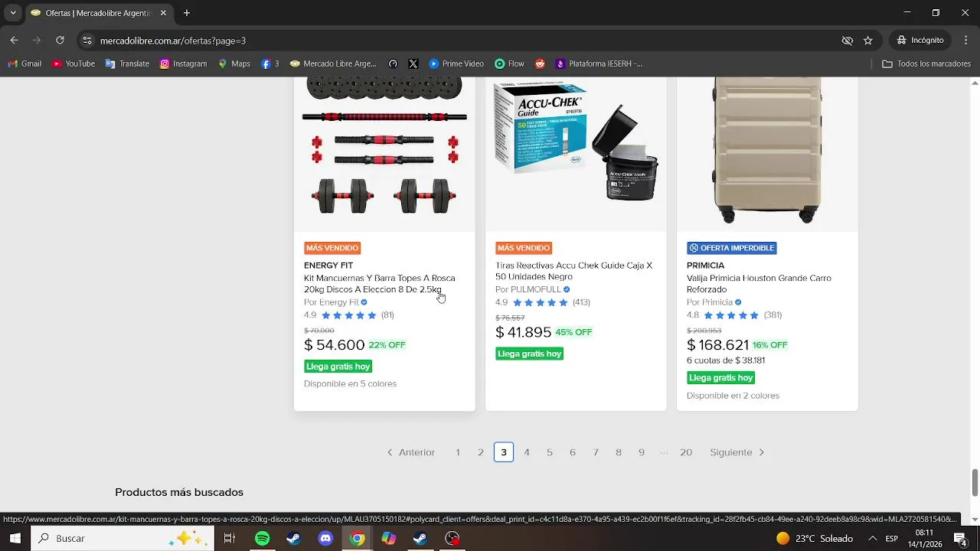Open Discord from the taskbar
Screen dimensions: 980x551
pyautogui.click(x=326, y=538)
